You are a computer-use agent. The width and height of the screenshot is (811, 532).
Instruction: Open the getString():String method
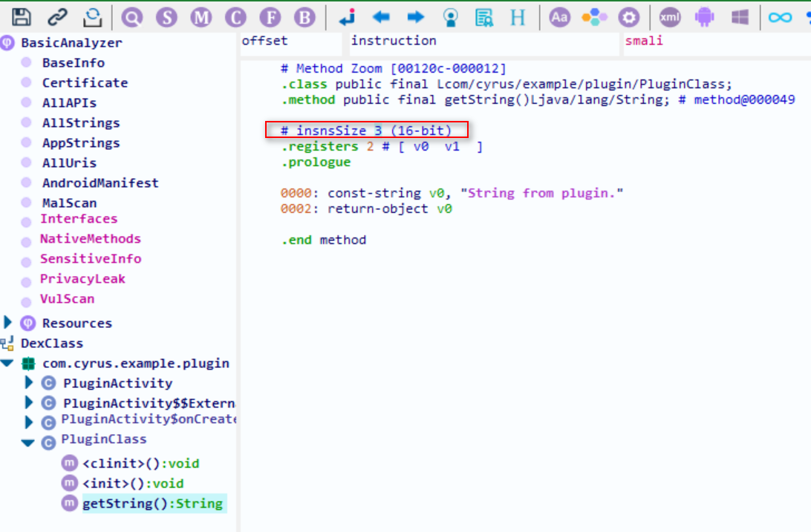coord(152,504)
